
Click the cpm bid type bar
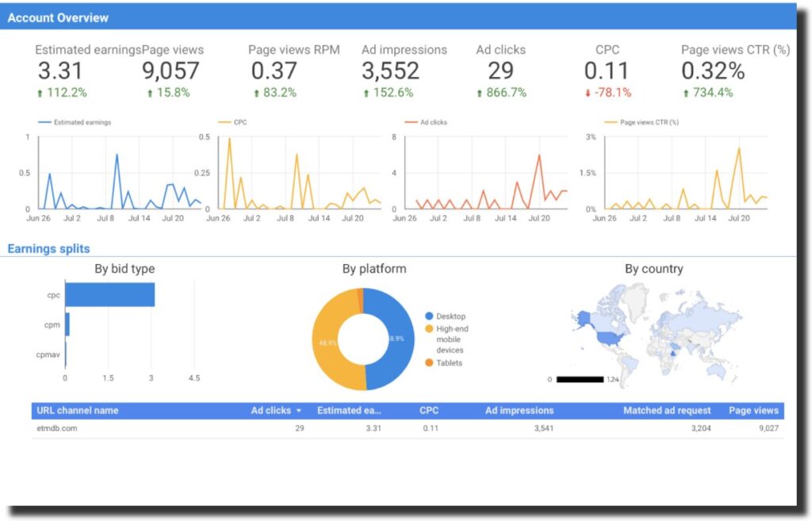67,324
